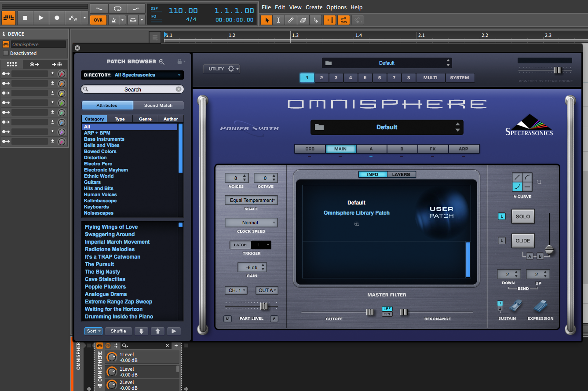Select the Eraser tool
This screenshot has height=391, width=588.
click(x=303, y=20)
